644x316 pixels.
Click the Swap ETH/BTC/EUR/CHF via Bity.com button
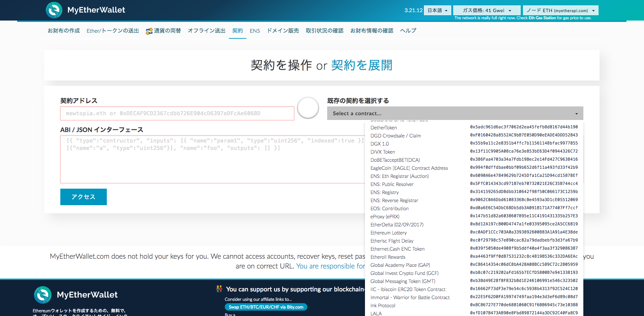coord(266,307)
